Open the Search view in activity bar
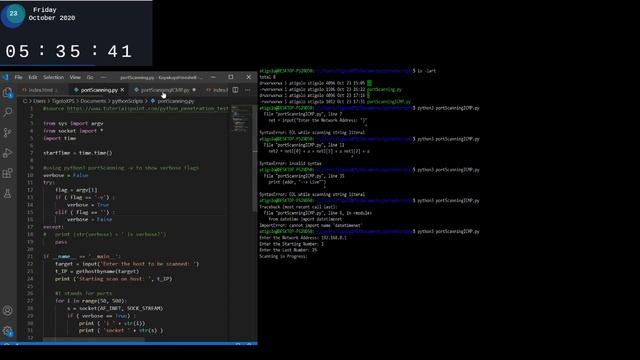The height and width of the screenshot is (360, 640). 7,112
